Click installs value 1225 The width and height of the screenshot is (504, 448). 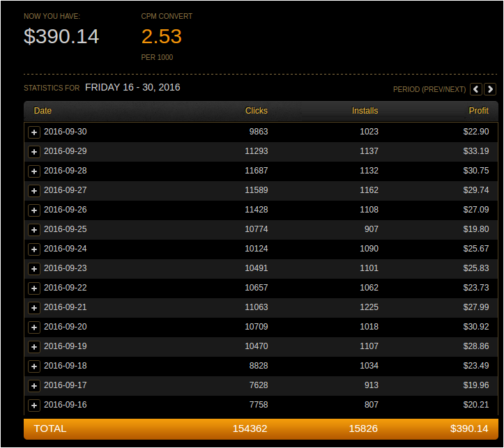click(x=369, y=307)
